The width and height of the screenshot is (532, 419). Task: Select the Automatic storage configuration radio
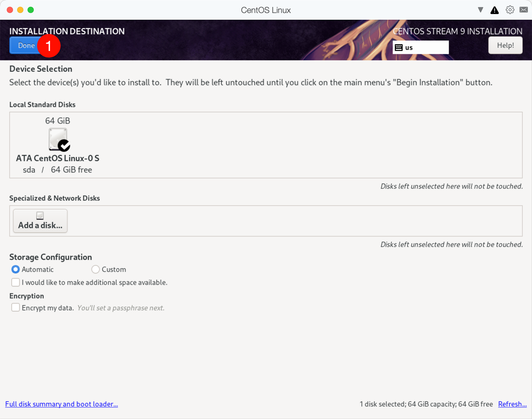[16, 269]
